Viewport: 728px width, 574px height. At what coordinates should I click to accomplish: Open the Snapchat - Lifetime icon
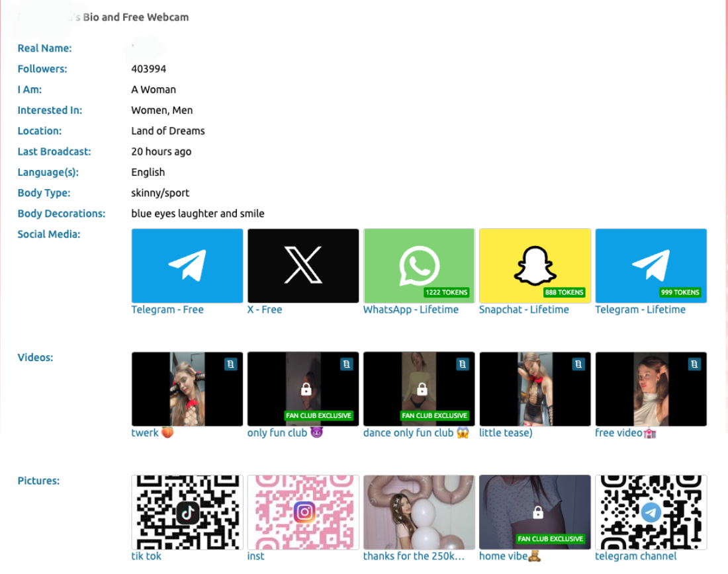534,265
